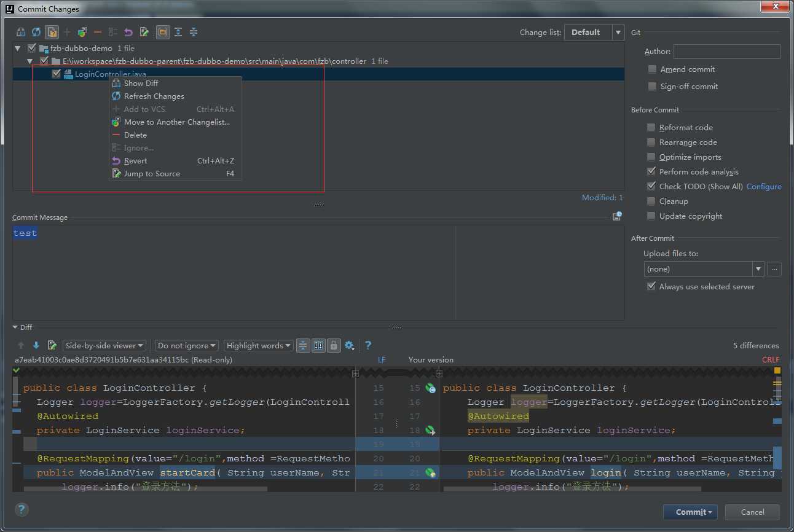Open the Commit button dropdown arrow
Viewport: 794px width, 532px height.
click(x=710, y=512)
